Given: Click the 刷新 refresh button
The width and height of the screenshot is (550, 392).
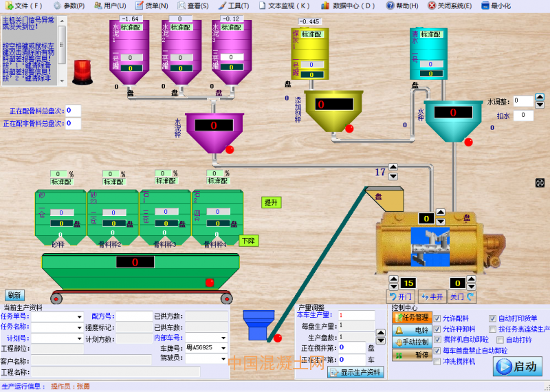Looking at the screenshot, I should (14, 295).
